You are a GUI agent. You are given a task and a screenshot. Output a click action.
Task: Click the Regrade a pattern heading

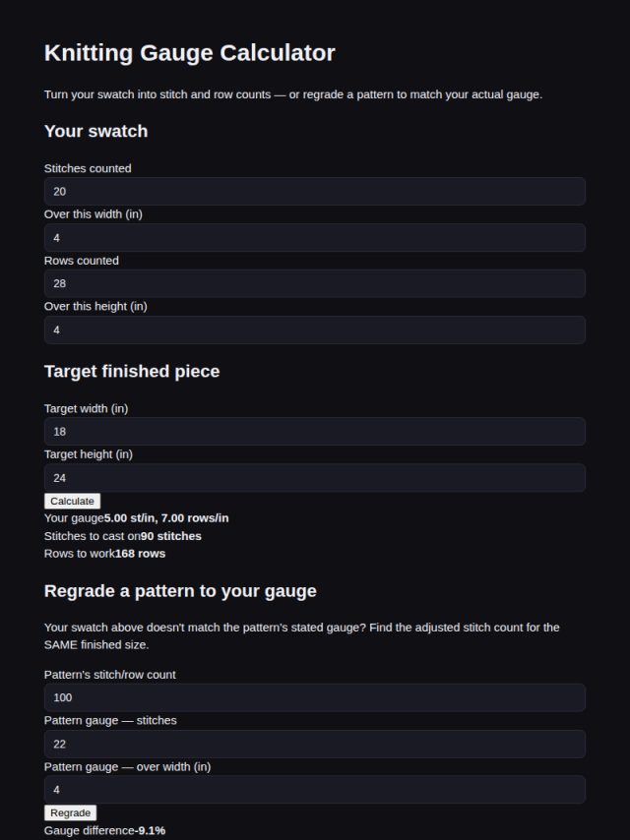180,591
